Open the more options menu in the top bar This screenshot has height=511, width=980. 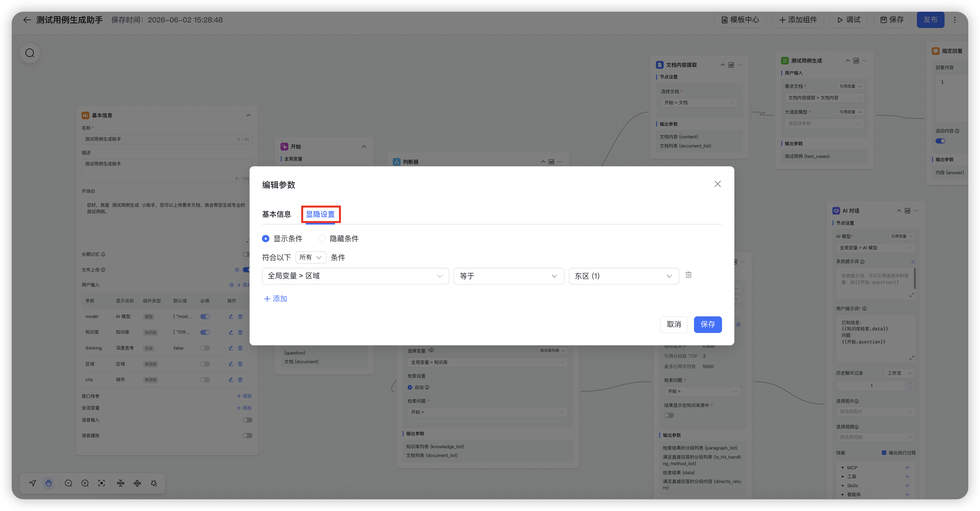[x=955, y=20]
